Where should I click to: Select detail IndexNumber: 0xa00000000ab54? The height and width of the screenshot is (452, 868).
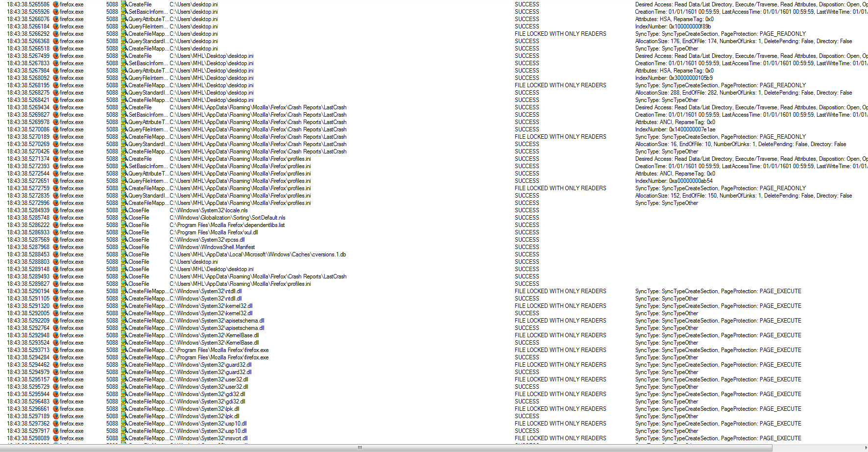(674, 181)
